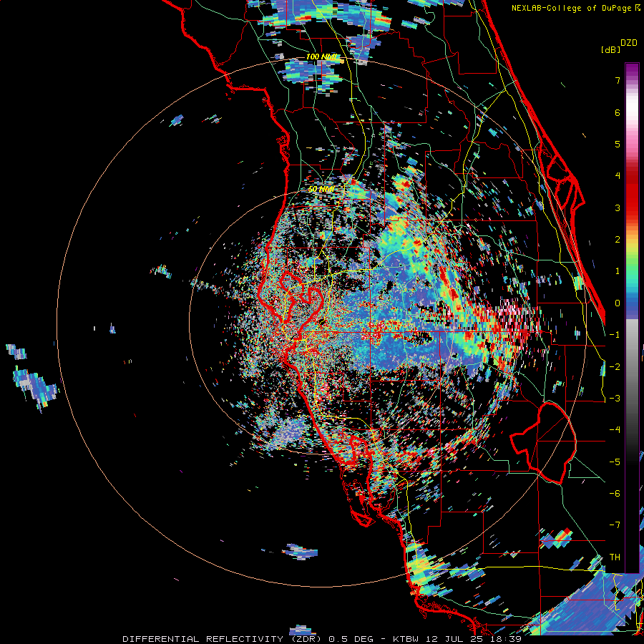Viewport: 644px width, 644px height.
Task: Click the '-5' tick label on colorbar
Action: pyautogui.click(x=615, y=462)
